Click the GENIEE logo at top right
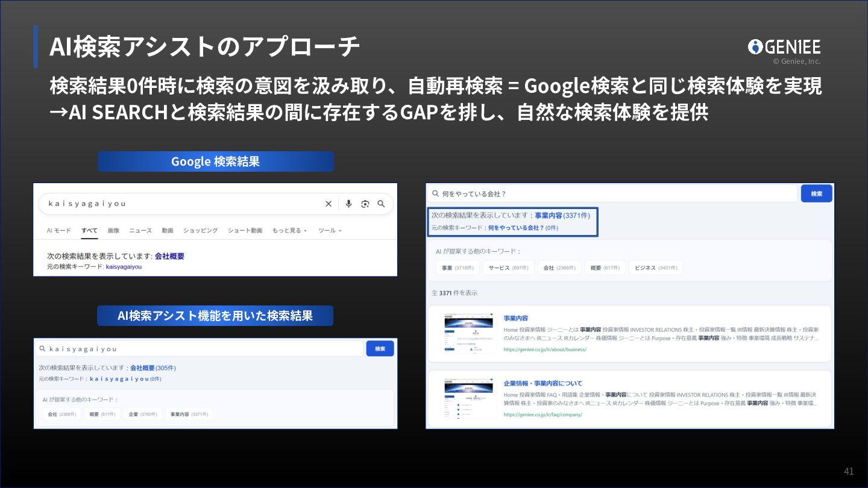This screenshot has width=868, height=488. [784, 47]
